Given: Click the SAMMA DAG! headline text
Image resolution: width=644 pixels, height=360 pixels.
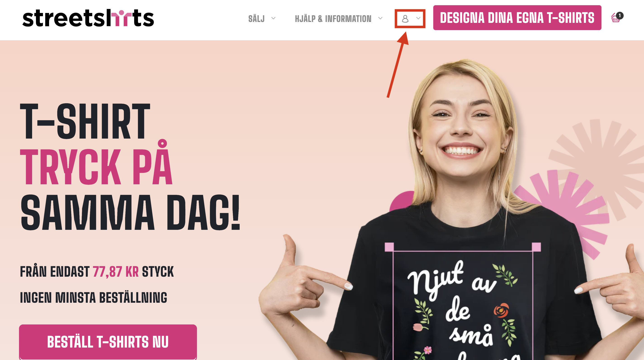Looking at the screenshot, I should coord(130,213).
